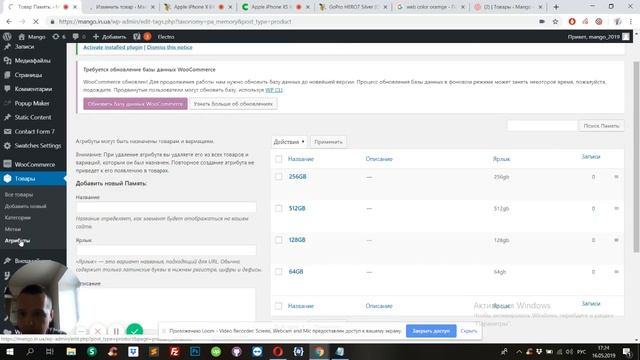Open the Yoast SEO icon in admin bar
Viewport: 640px width, 360px height.
pos(137,37)
